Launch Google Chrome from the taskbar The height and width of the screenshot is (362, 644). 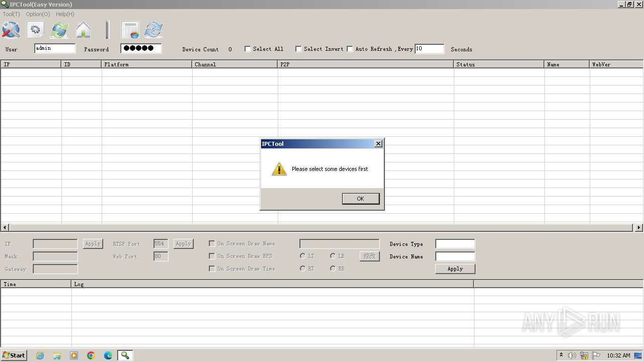tap(91, 355)
